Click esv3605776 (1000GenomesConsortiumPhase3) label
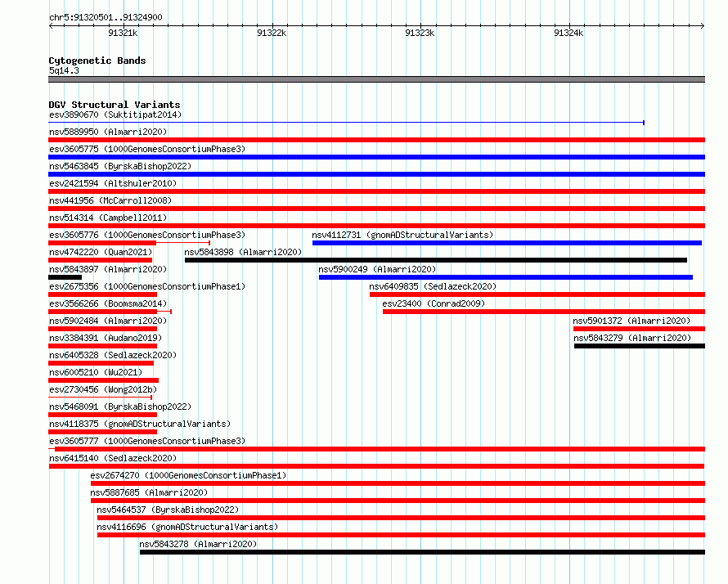Viewport: 728px width, 584px height. pos(147,235)
